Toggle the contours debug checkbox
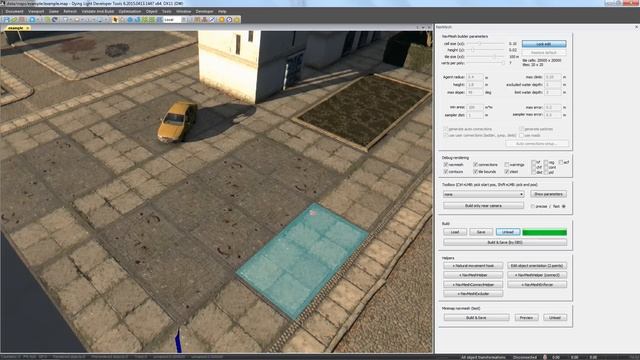640x360 pixels. tap(446, 171)
